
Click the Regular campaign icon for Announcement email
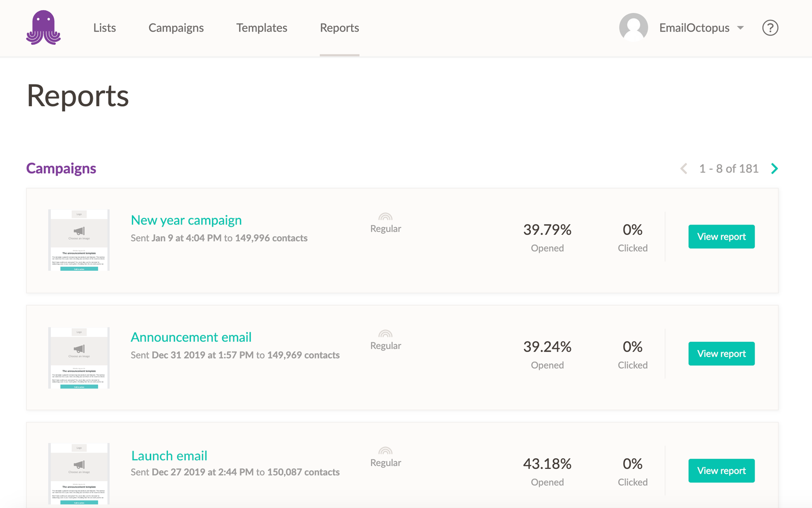click(385, 333)
